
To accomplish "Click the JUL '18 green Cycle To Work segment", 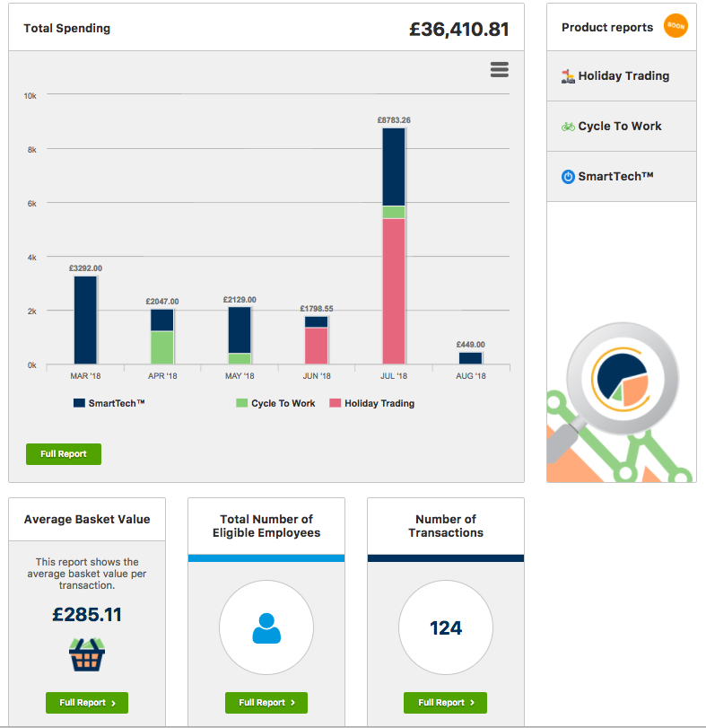I will [394, 212].
